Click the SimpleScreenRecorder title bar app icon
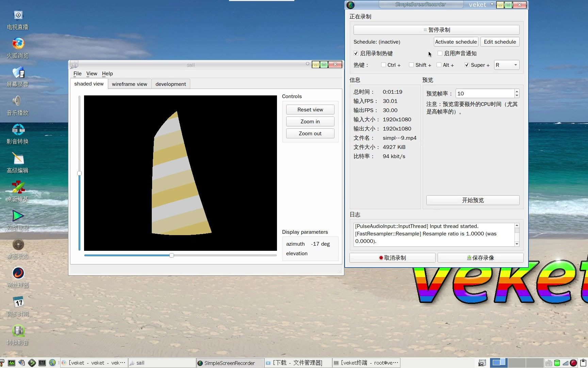 (350, 5)
